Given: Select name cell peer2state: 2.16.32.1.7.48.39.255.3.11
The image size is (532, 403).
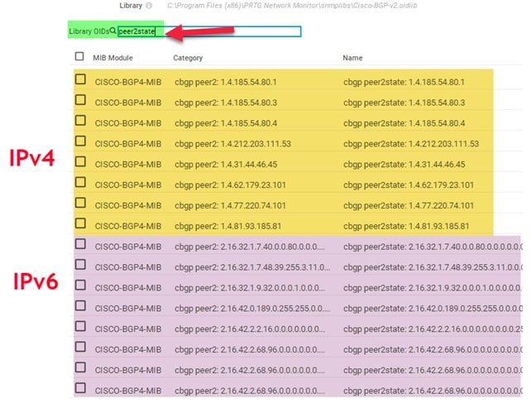Looking at the screenshot, I should click(x=433, y=267).
